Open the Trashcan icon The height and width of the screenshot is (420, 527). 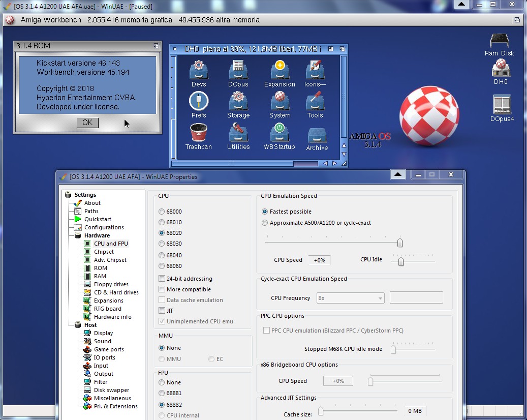click(198, 133)
